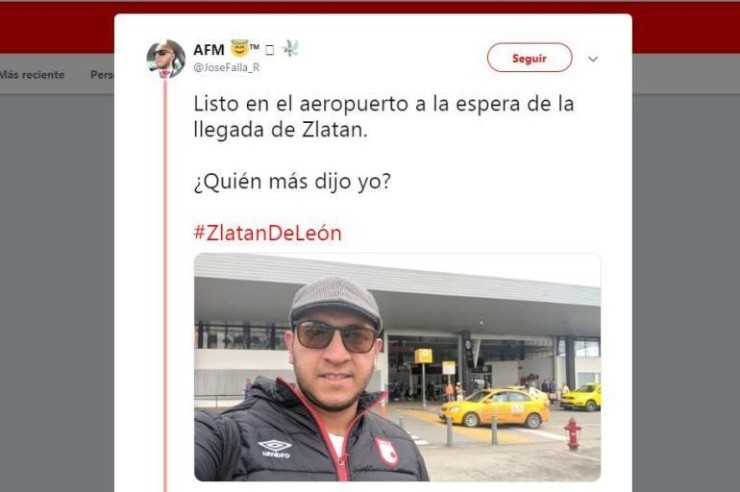Dismiss the tweet by clicking the right dimmed backdrop

tap(686, 292)
